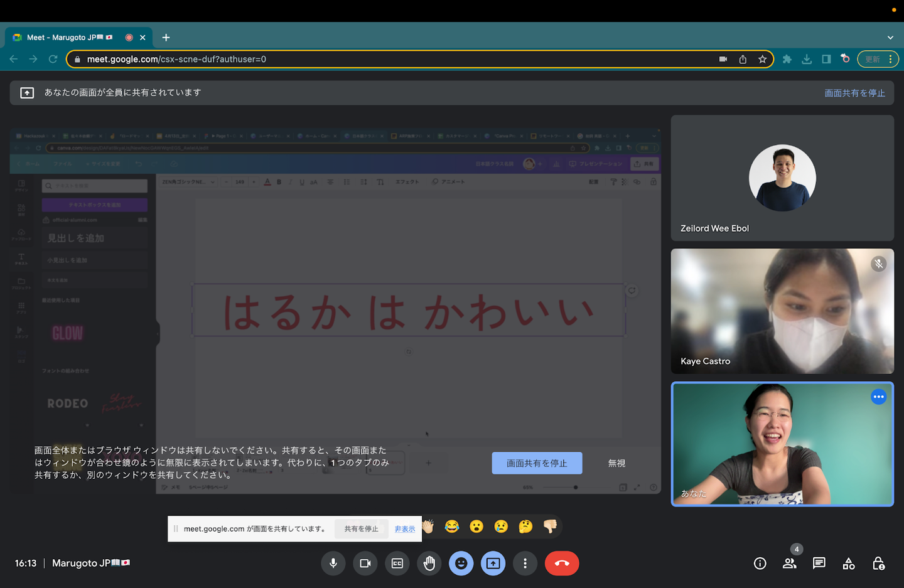Dismiss the warning with 無視
This screenshot has width=904, height=588.
(x=616, y=463)
